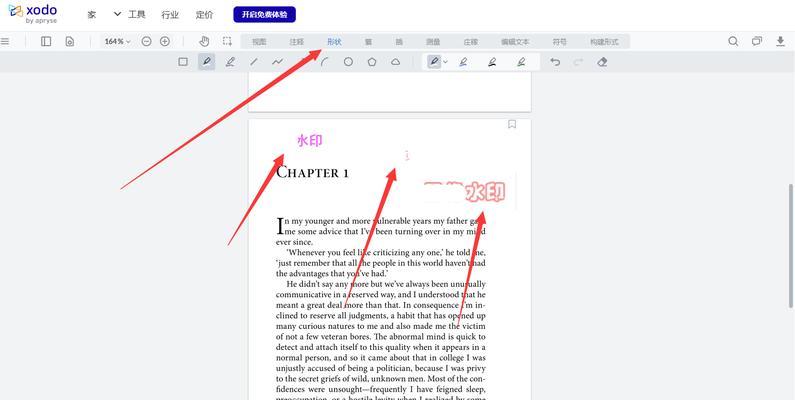
Task: Select the straight line tool
Action: (254, 62)
